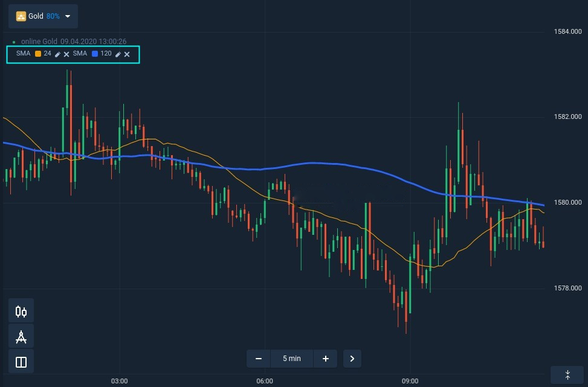The height and width of the screenshot is (387, 588).
Task: Open the split chart layout icon
Action: coord(21,362)
